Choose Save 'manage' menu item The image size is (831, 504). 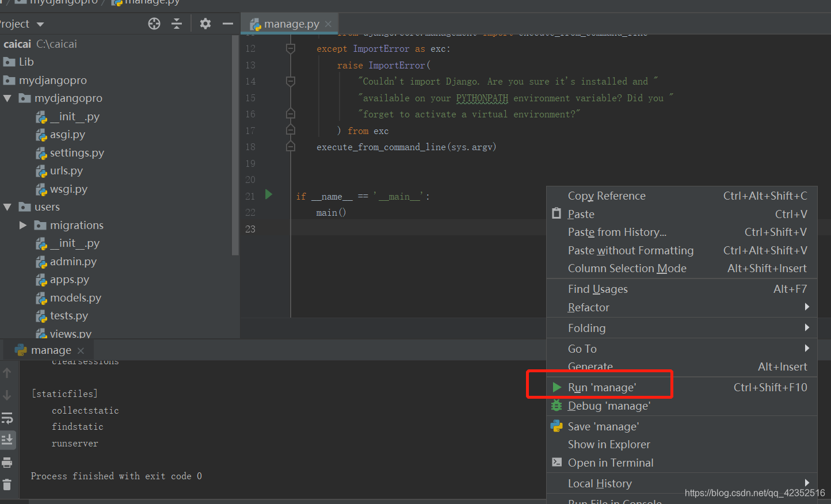click(682, 426)
